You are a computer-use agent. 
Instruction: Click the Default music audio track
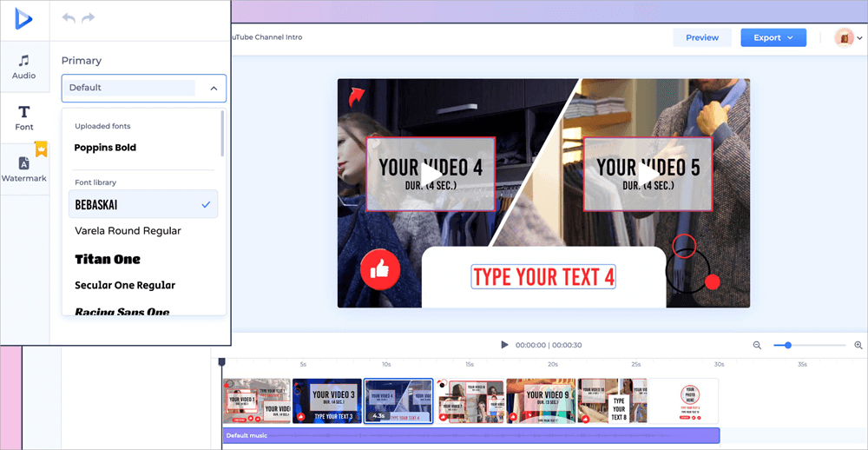[470, 435]
